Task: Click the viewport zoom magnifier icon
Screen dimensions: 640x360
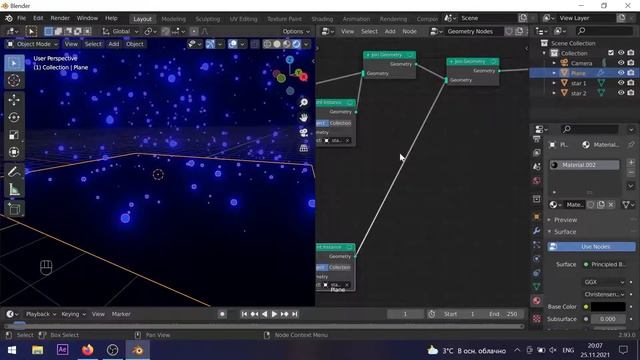Action: (x=304, y=102)
